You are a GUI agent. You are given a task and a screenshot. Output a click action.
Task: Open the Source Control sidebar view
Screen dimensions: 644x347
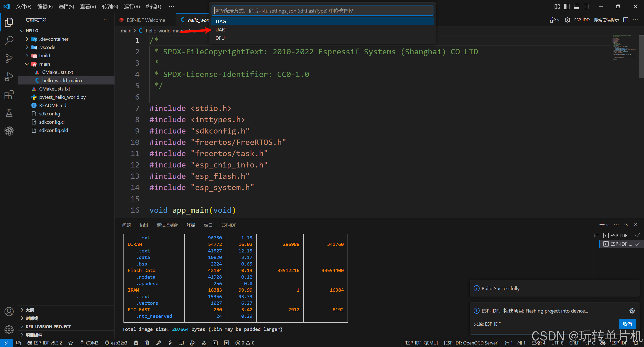(x=9, y=58)
